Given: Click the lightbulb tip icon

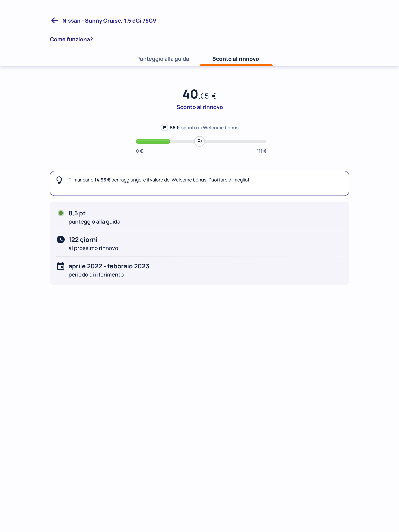Looking at the screenshot, I should pyautogui.click(x=59, y=180).
